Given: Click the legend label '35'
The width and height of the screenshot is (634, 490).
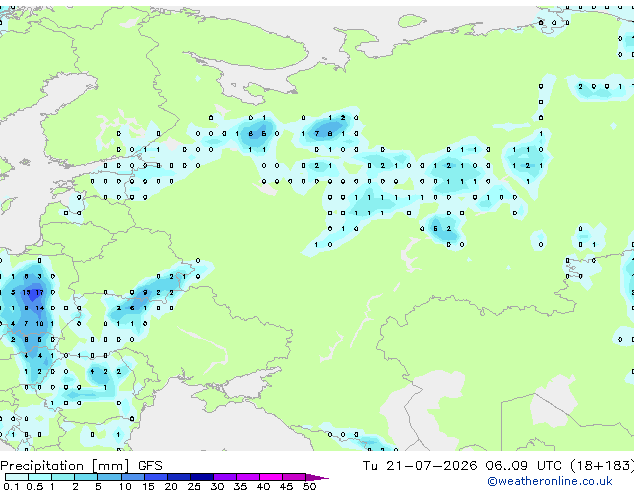Looking at the screenshot, I should coord(240,486).
